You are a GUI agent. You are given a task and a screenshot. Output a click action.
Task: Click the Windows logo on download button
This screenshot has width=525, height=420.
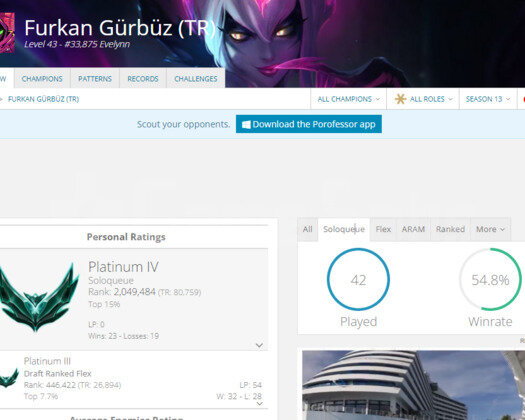coord(246,125)
